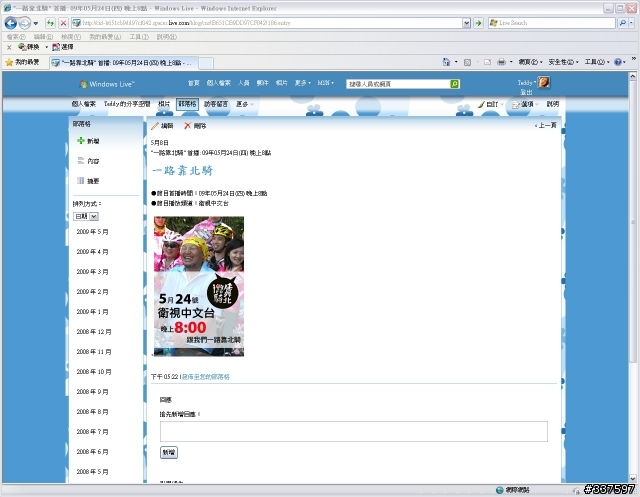Click the green search button in Live header
The image size is (640, 497).
point(455,84)
